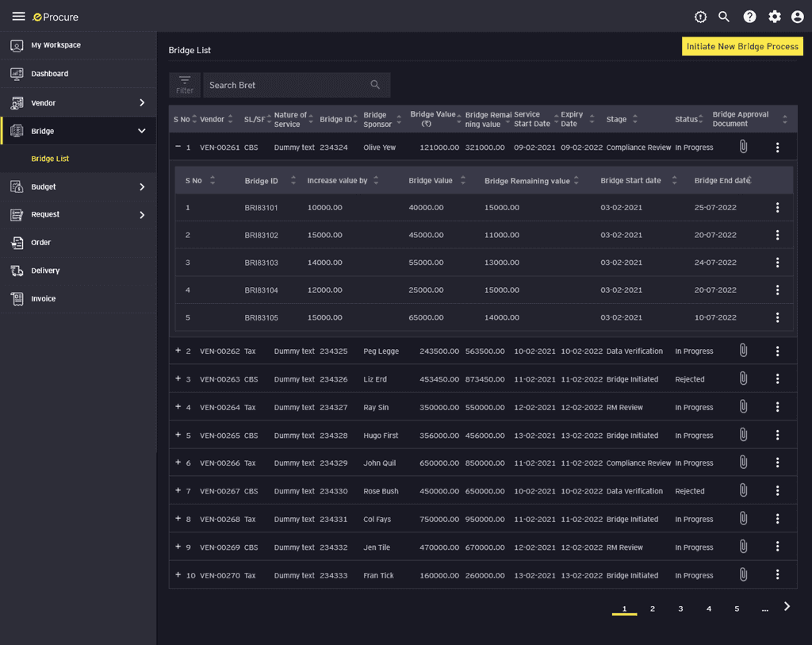Open more options for BRI83101 row
Image resolution: width=812 pixels, height=645 pixels.
tap(777, 208)
